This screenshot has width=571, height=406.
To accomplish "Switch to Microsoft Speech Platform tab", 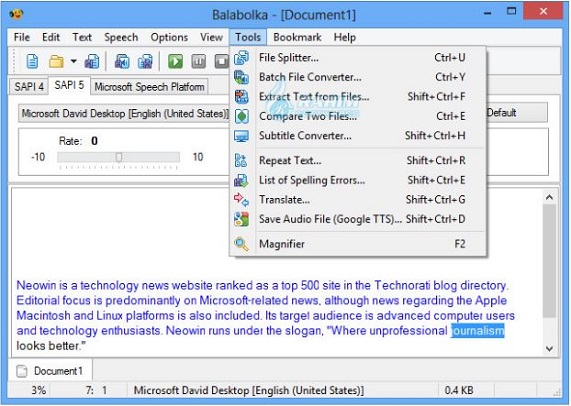I will pos(149,87).
